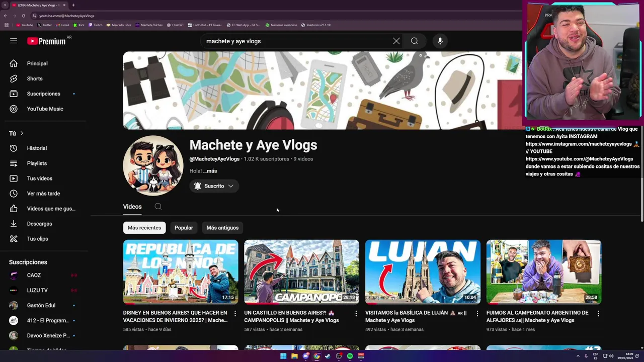
Task: Go back with browser back arrow
Action: [x=6, y=16]
